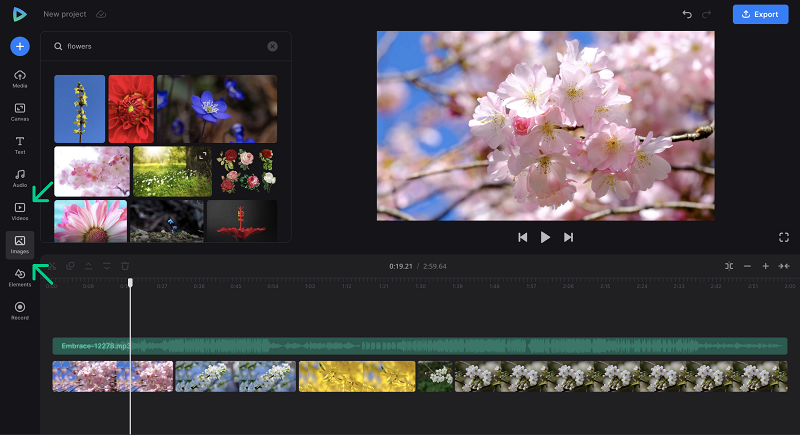The width and height of the screenshot is (800, 435).
Task: Zoom out the timeline
Action: tap(747, 266)
